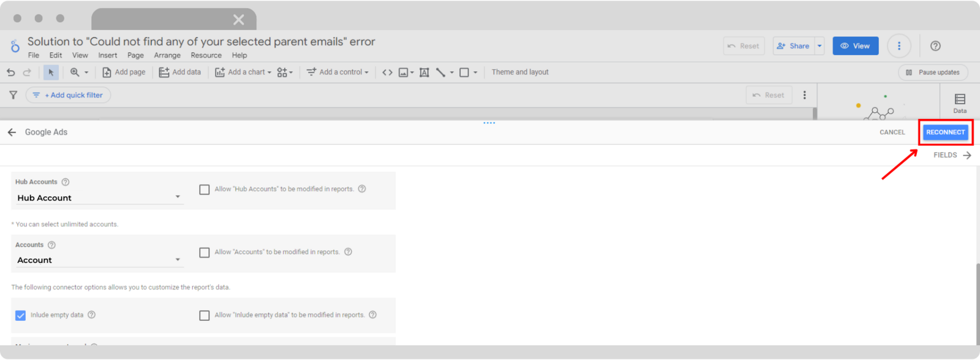
Task: Open the Arrange menu
Action: [x=167, y=55]
